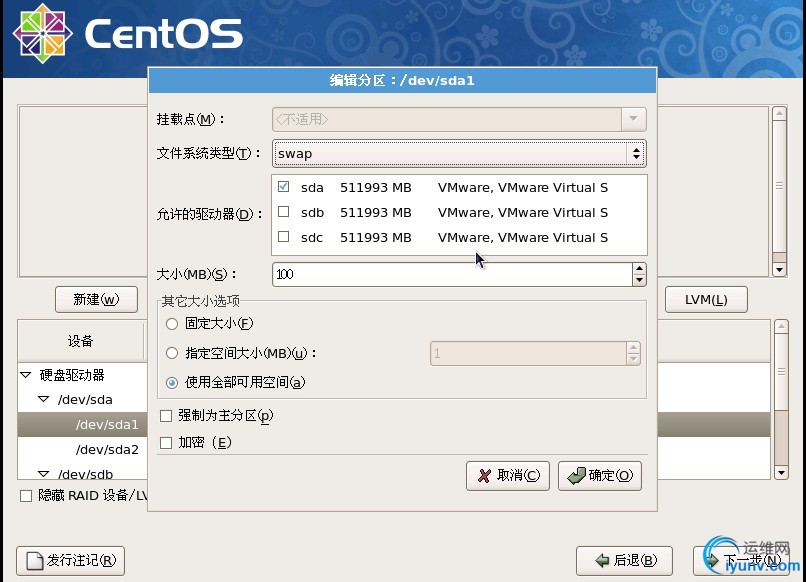Click up arrow of 指定空间大小 spinner
The height and width of the screenshot is (582, 806).
633,348
